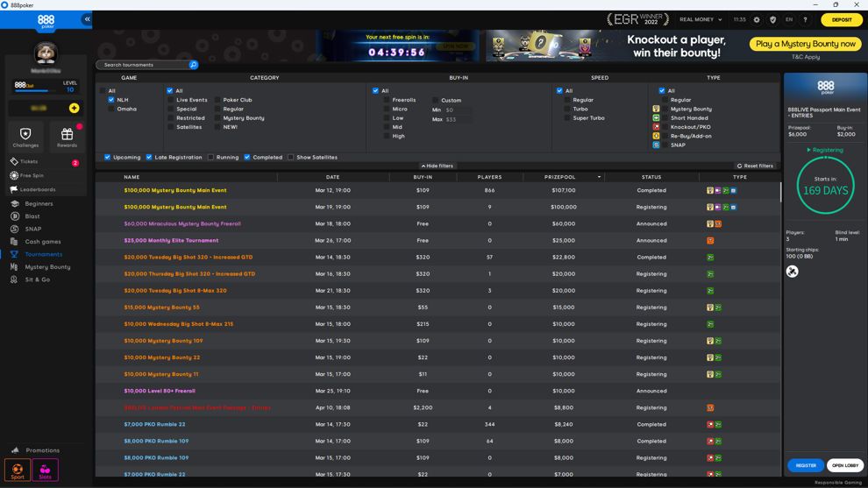Screen dimensions: 868x488
Task: Click the club level progress bar
Action: pos(31,91)
